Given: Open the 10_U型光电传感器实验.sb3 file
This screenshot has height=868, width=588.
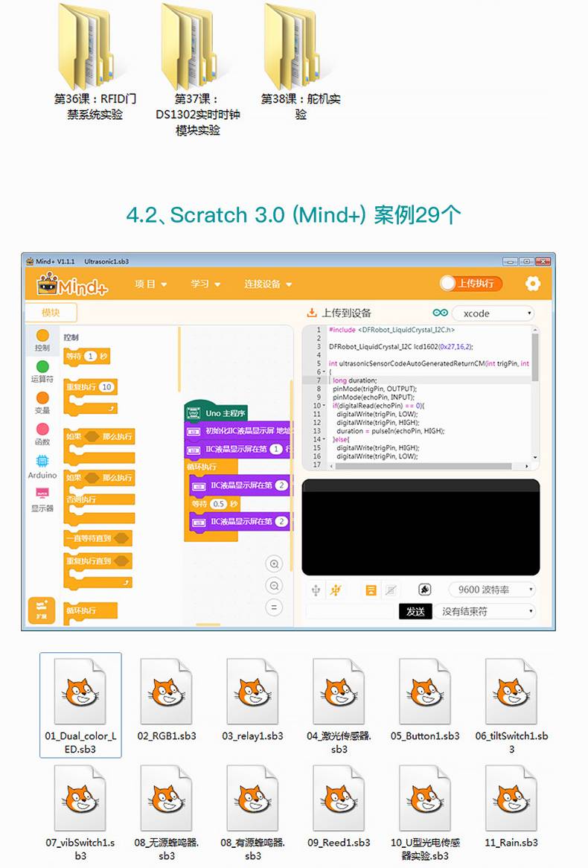Looking at the screenshot, I should click(425, 812).
